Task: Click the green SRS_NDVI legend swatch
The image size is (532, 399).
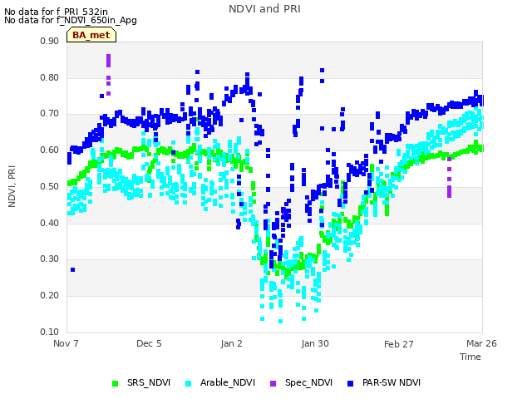Action: pos(115,384)
